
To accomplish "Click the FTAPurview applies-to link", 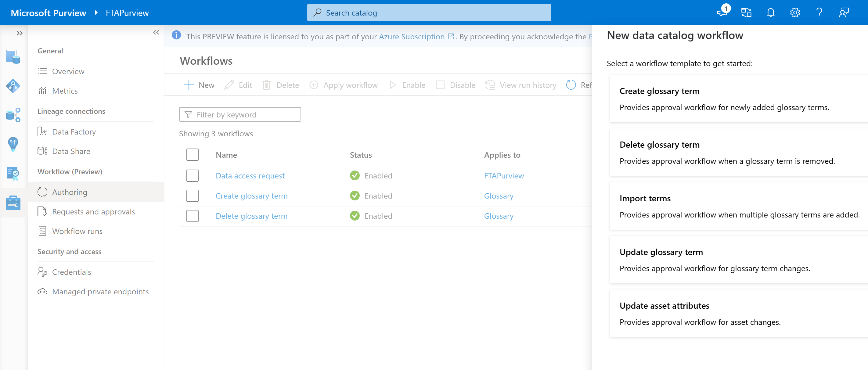I will (503, 176).
